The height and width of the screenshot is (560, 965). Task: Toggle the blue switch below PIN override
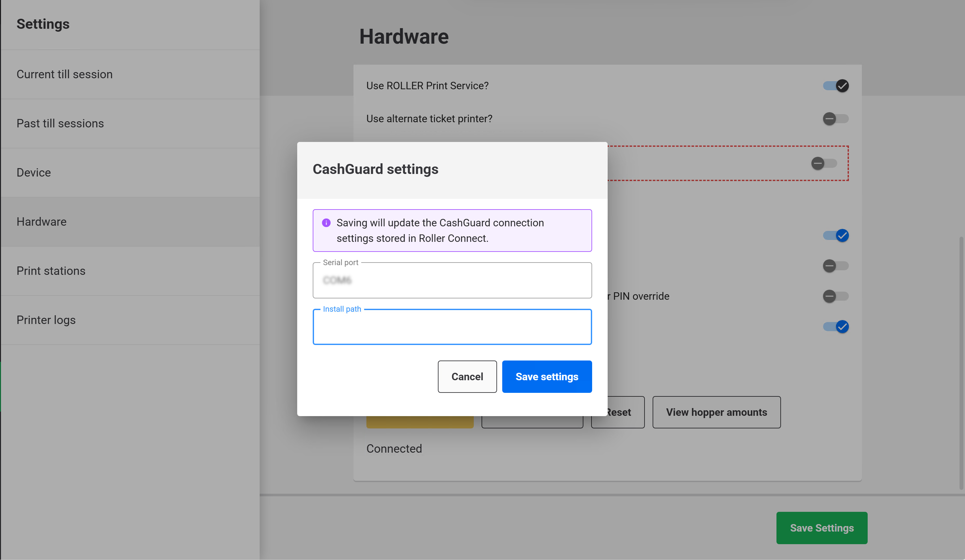836,327
